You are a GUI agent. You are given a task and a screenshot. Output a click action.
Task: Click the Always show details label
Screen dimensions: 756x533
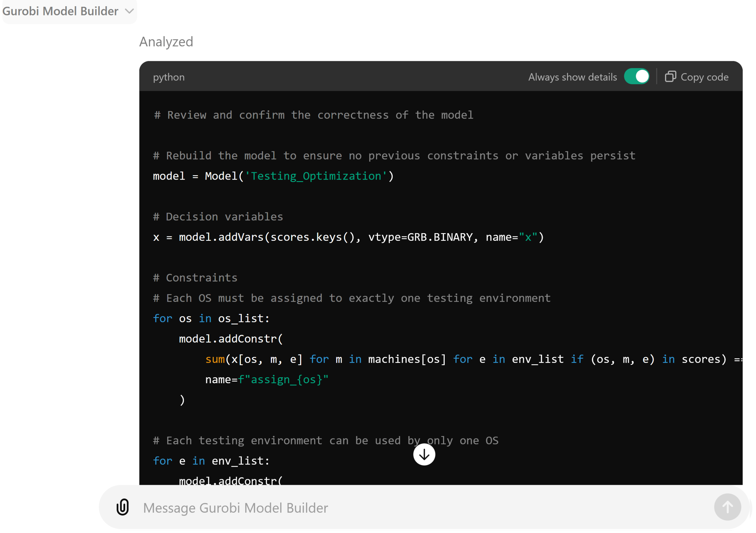coord(573,77)
